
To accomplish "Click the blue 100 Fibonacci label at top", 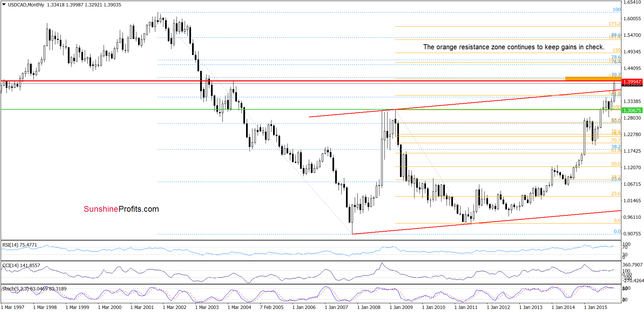I will 617,9.
